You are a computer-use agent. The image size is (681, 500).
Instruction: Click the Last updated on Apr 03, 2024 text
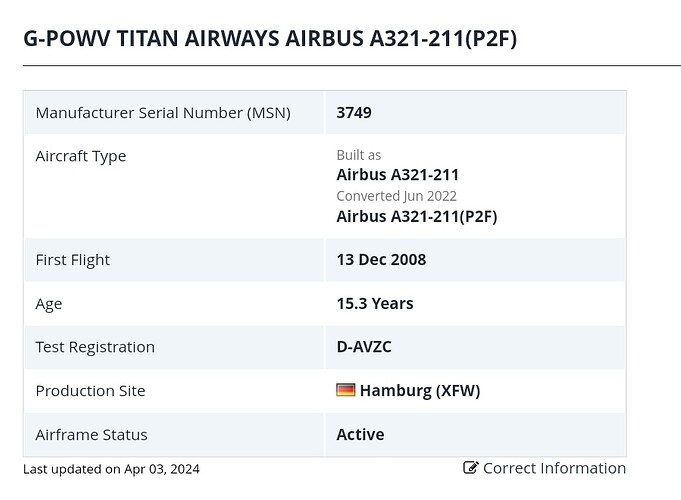point(111,469)
